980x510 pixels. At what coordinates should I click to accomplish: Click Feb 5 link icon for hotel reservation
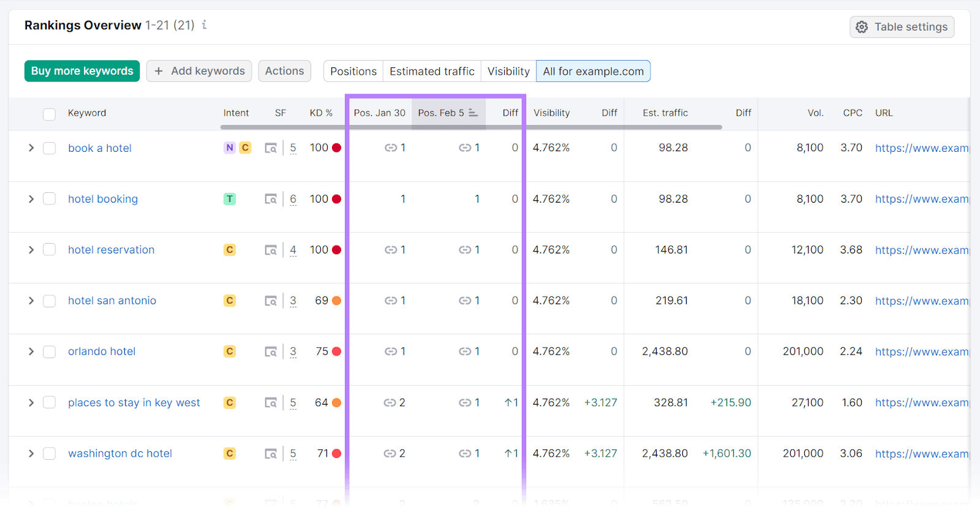tap(465, 250)
